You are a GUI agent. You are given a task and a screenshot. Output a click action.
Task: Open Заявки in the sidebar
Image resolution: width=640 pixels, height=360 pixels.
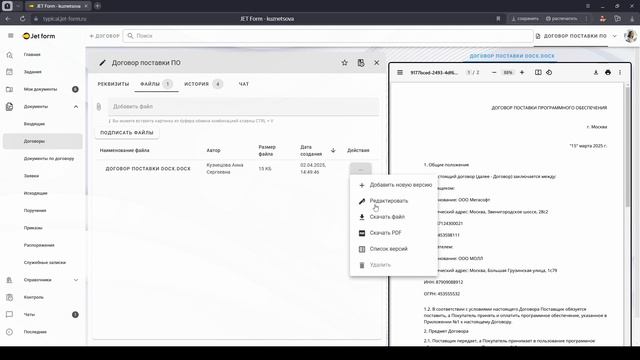(31, 176)
